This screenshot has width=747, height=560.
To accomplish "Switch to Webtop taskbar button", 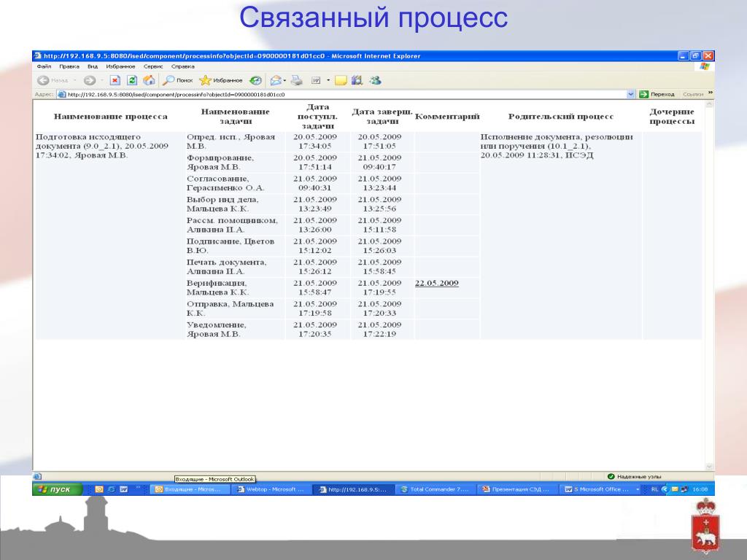I will point(271,489).
